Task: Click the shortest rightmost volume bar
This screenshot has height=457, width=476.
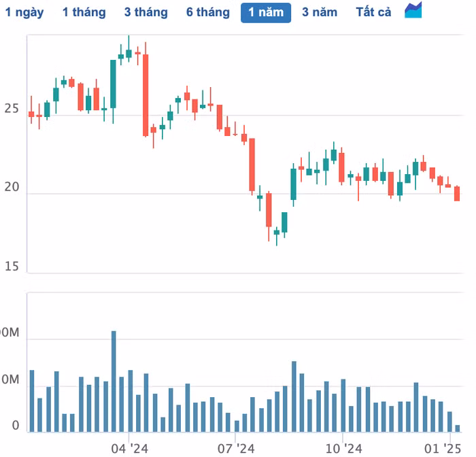Action: click(457, 428)
